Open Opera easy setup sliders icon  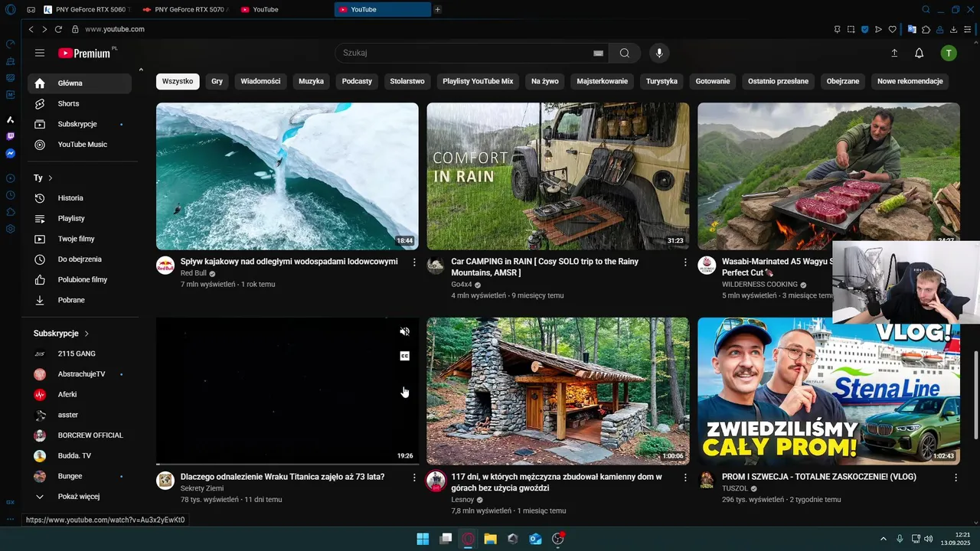[x=969, y=29]
